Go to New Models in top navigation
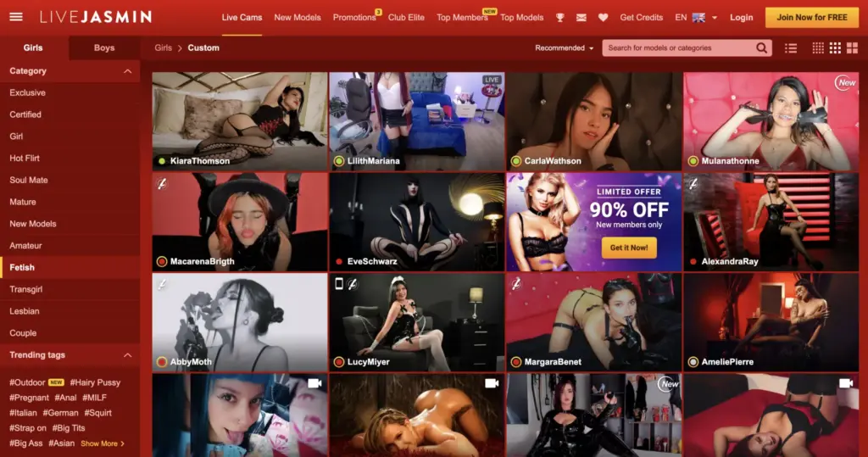868x457 pixels. coord(298,18)
